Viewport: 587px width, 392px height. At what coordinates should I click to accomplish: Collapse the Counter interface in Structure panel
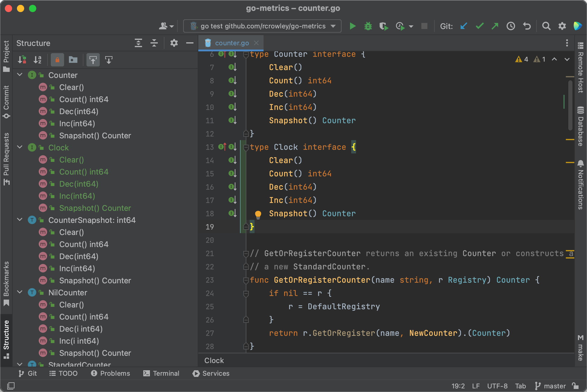click(x=20, y=75)
